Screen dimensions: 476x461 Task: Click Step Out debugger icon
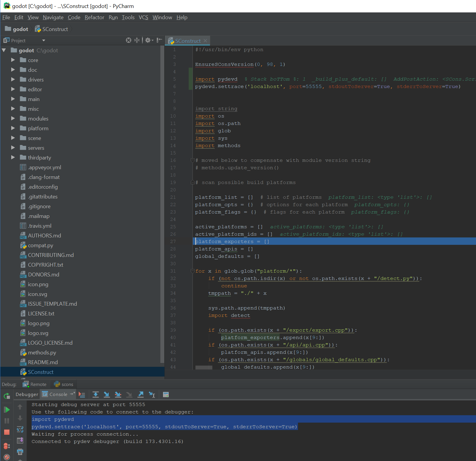point(141,395)
